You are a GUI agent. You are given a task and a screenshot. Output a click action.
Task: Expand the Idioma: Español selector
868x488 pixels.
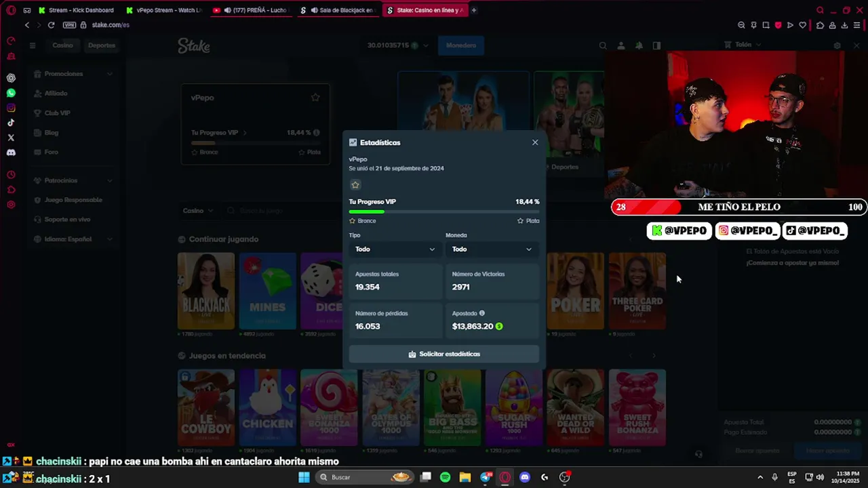(x=73, y=239)
